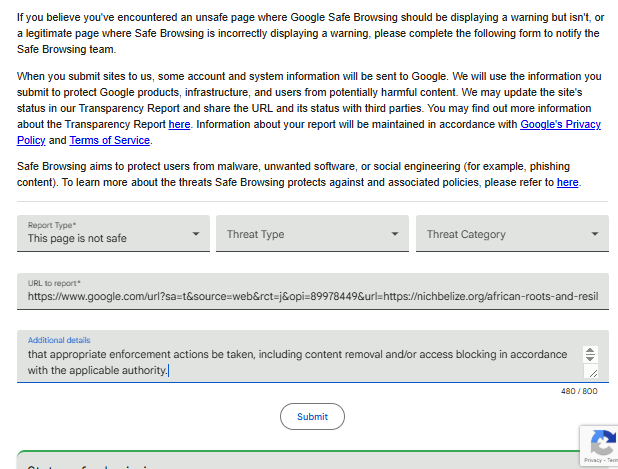Open the threats policies 'here' link

pos(568,182)
